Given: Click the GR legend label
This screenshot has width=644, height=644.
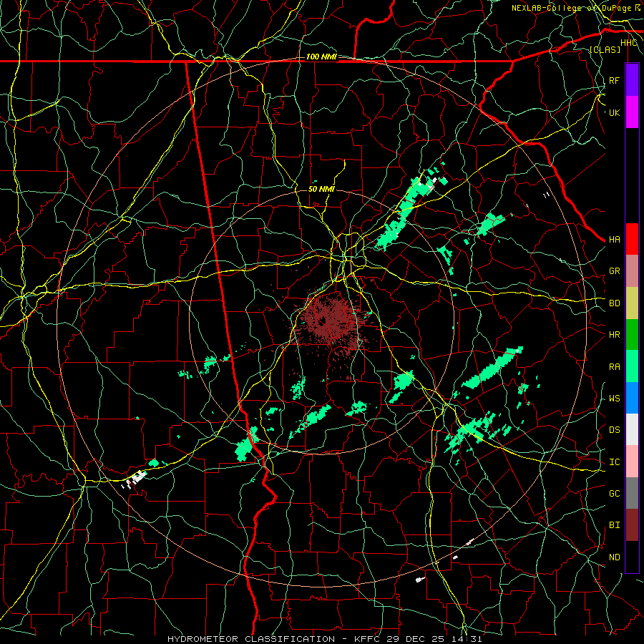Looking at the screenshot, I should point(614,271).
